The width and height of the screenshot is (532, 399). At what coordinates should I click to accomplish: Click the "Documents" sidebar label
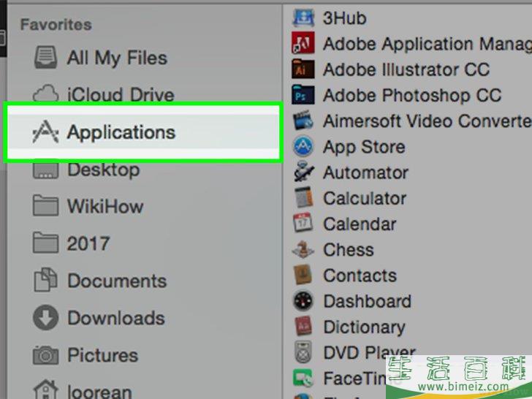(117, 281)
